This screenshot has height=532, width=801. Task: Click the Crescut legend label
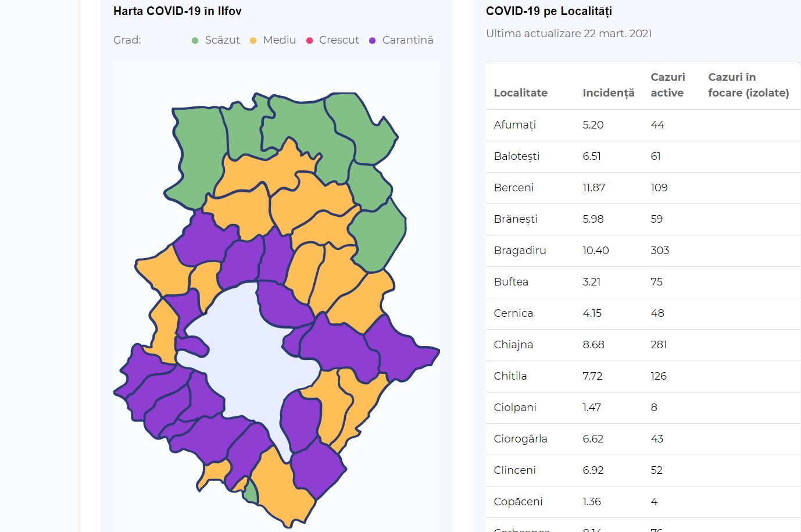(339, 40)
